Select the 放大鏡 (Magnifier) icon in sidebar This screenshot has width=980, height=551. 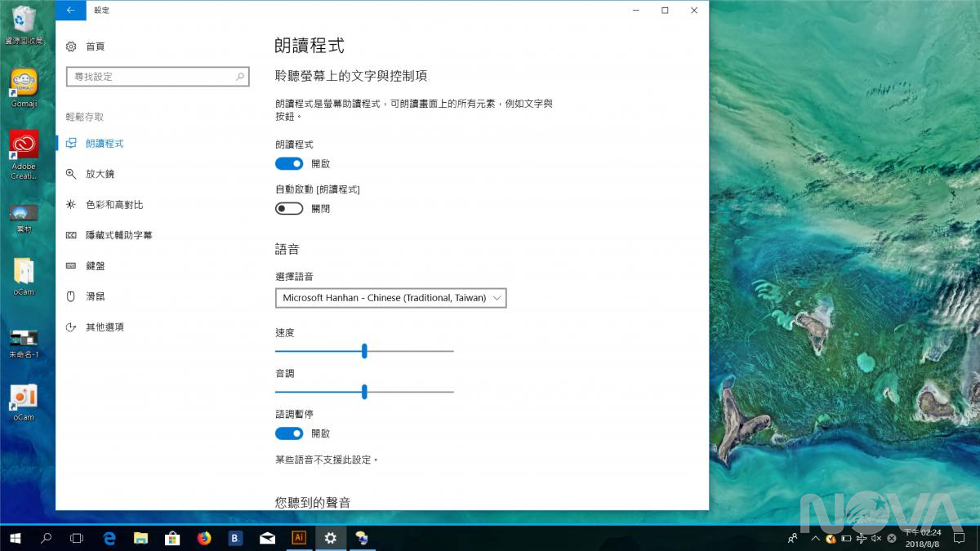(x=72, y=173)
